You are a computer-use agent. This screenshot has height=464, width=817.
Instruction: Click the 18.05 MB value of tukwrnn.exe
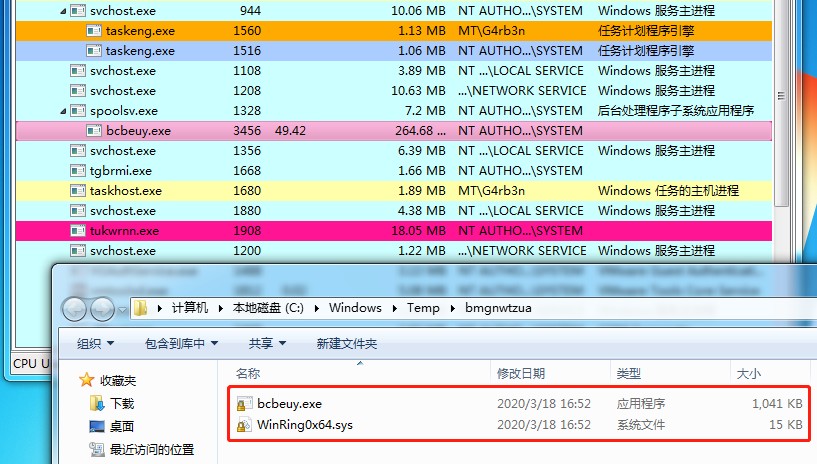(x=418, y=231)
